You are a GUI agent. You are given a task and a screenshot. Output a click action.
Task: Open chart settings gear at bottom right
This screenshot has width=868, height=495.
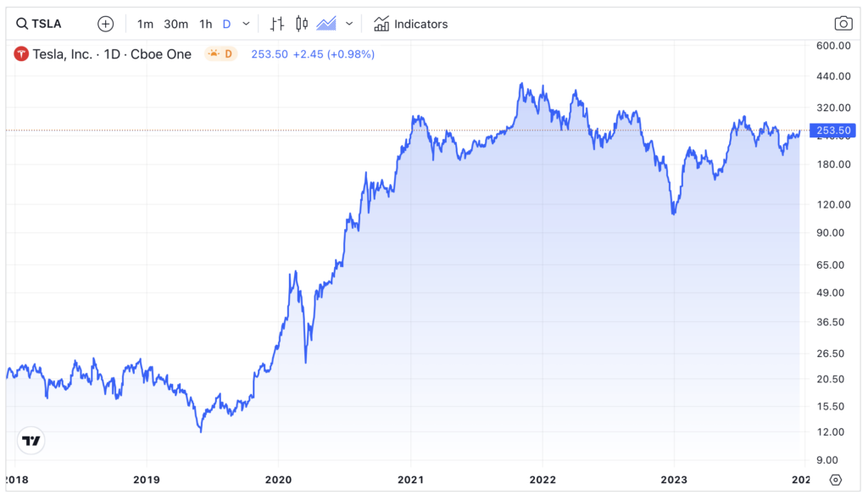coord(836,480)
